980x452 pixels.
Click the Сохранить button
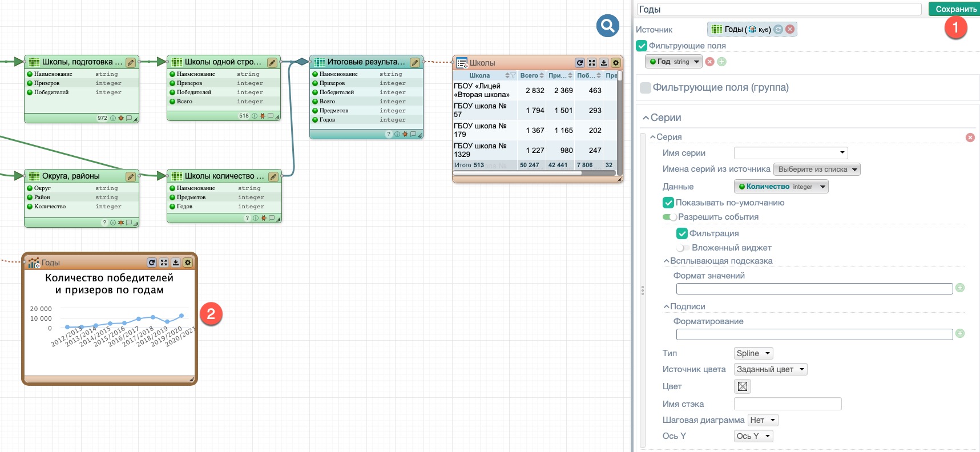pyautogui.click(x=955, y=9)
